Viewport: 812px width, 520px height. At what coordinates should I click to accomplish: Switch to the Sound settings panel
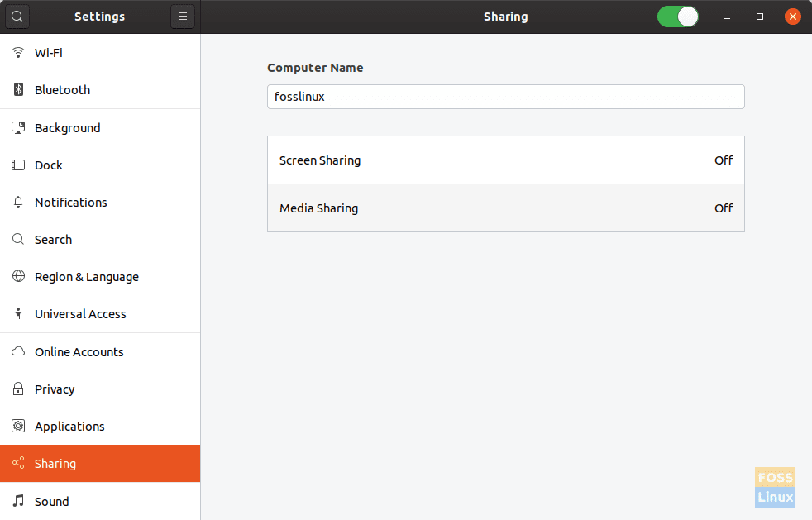tap(51, 502)
